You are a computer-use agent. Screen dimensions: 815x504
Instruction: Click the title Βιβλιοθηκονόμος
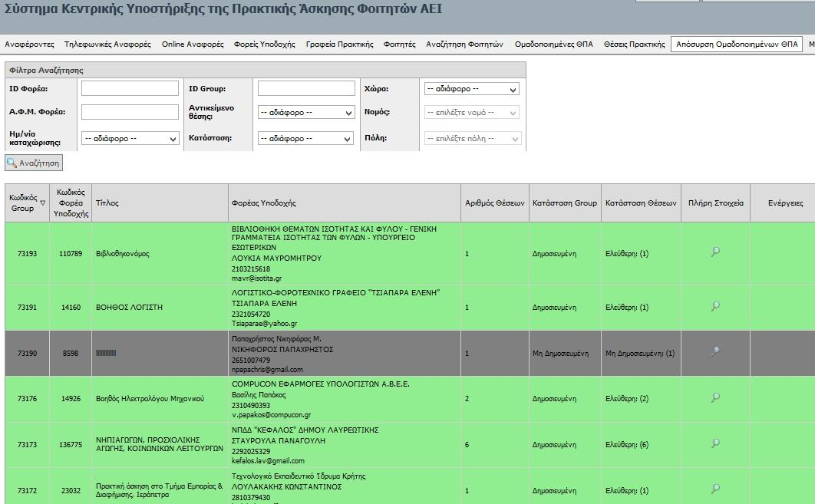[122, 254]
